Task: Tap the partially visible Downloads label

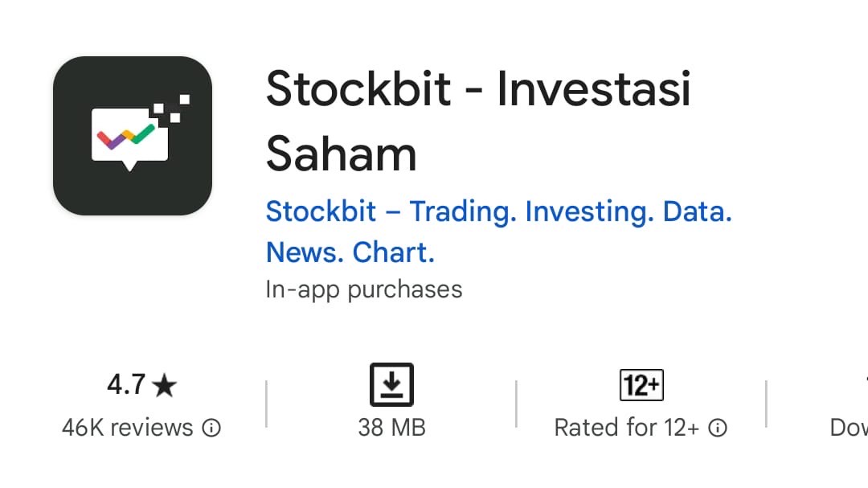Action: pos(848,428)
